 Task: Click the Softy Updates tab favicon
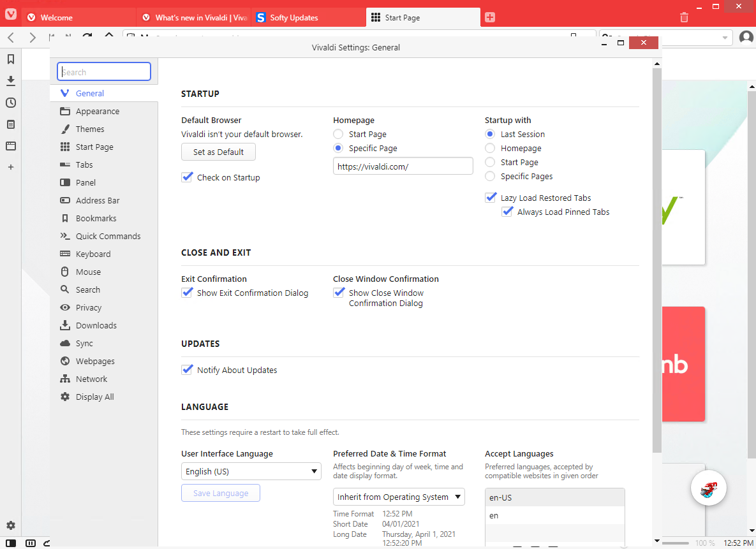click(x=261, y=17)
